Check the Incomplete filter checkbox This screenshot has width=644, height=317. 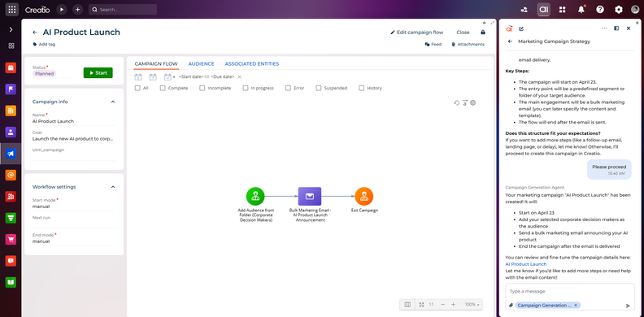click(x=202, y=88)
